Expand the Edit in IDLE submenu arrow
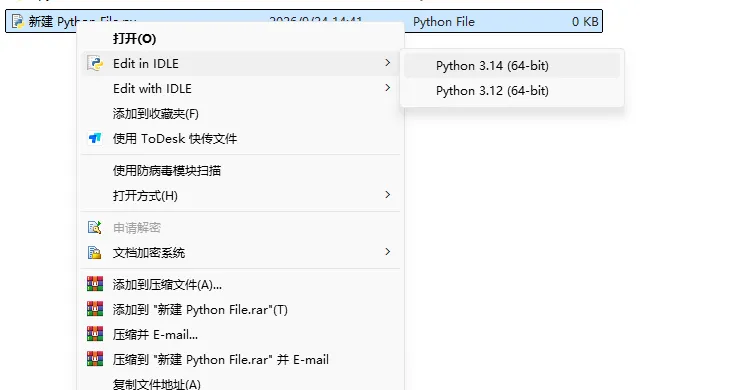The image size is (746, 390). coord(388,63)
